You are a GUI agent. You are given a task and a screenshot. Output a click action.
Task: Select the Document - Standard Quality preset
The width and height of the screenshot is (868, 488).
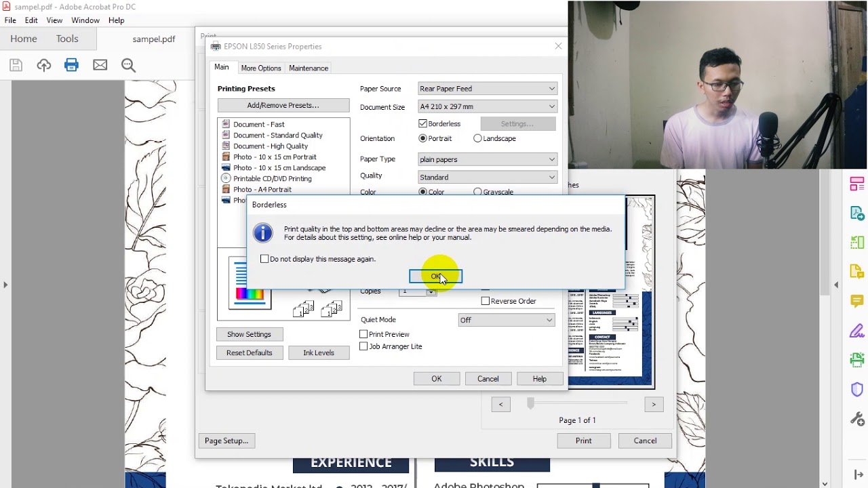pos(271,135)
